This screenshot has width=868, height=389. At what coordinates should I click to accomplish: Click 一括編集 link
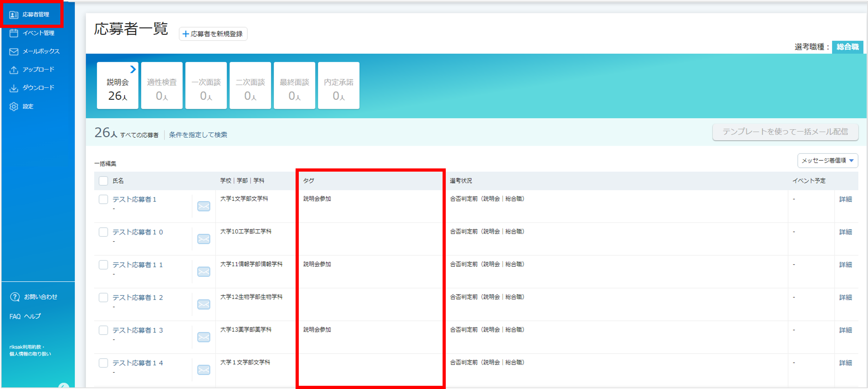pyautogui.click(x=105, y=164)
